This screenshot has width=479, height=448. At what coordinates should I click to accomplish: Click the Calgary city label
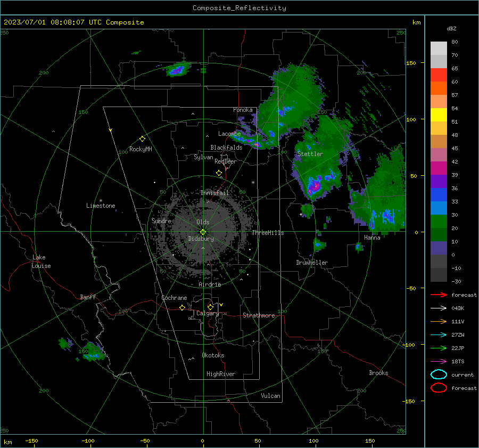pos(208,313)
